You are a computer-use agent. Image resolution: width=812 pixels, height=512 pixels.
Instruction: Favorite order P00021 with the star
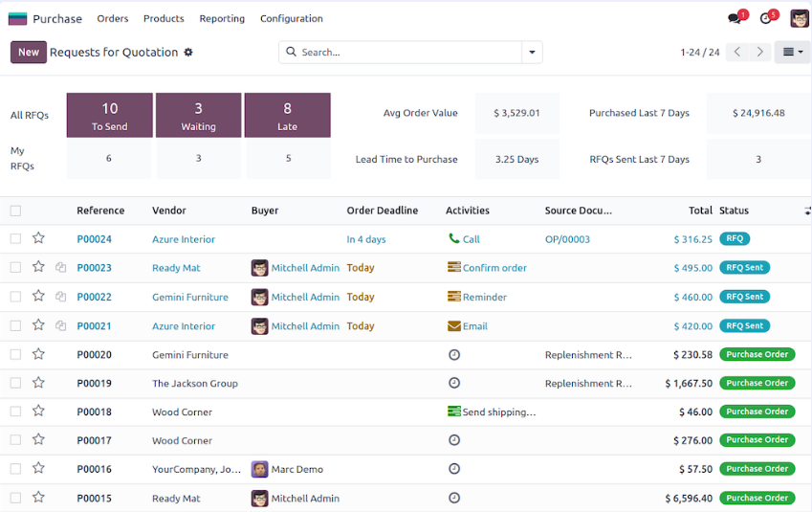pos(38,325)
